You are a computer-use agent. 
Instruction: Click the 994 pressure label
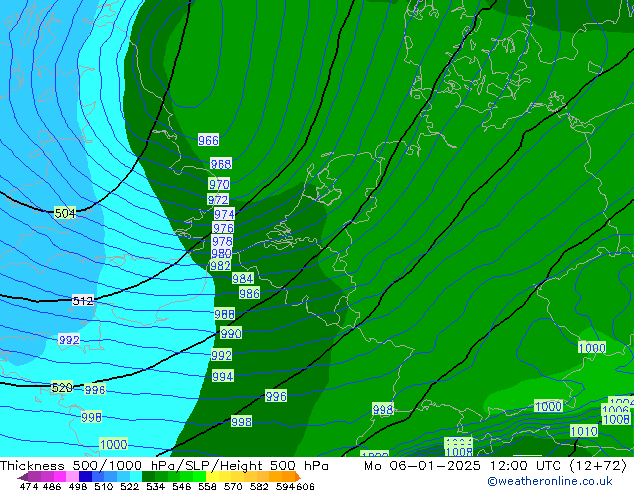223,376
